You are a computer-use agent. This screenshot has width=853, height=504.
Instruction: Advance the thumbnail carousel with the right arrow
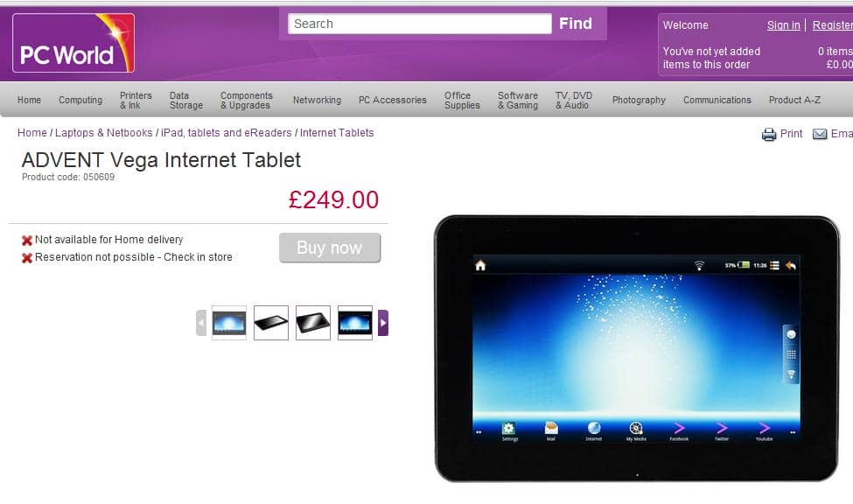coord(383,323)
